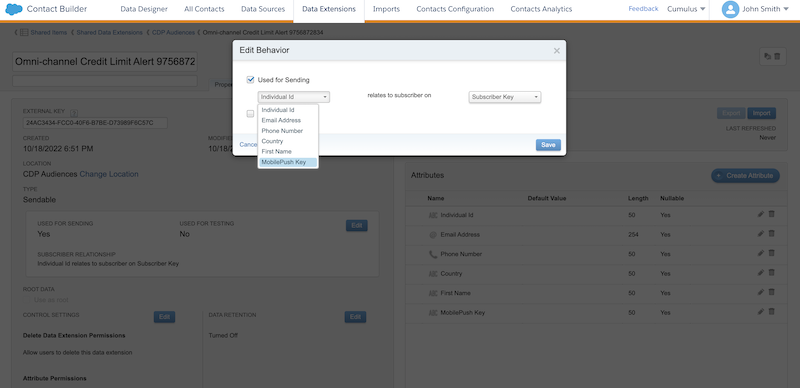This screenshot has width=800, height=388.
Task: Edit the Control Settings section
Action: coord(164,317)
